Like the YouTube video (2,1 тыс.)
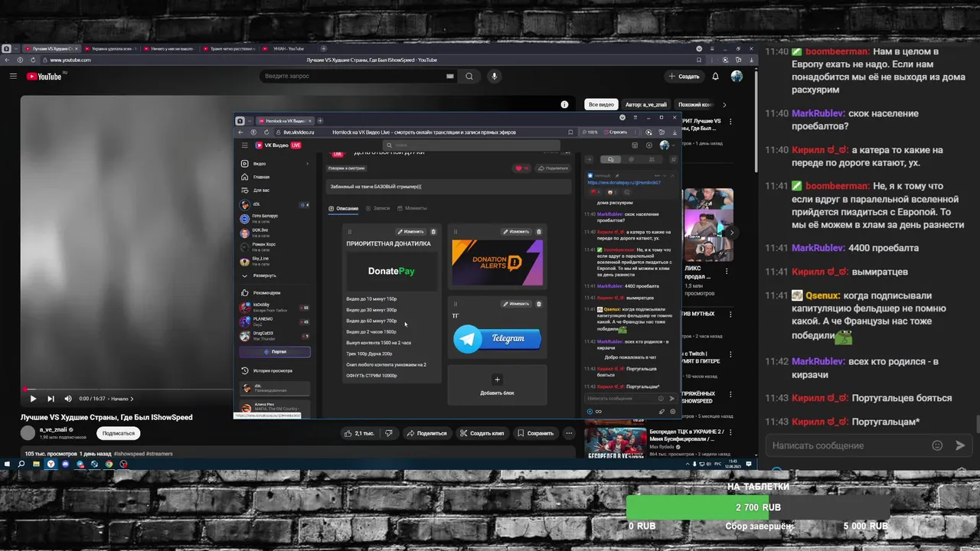This screenshot has width=980, height=551. pyautogui.click(x=359, y=433)
